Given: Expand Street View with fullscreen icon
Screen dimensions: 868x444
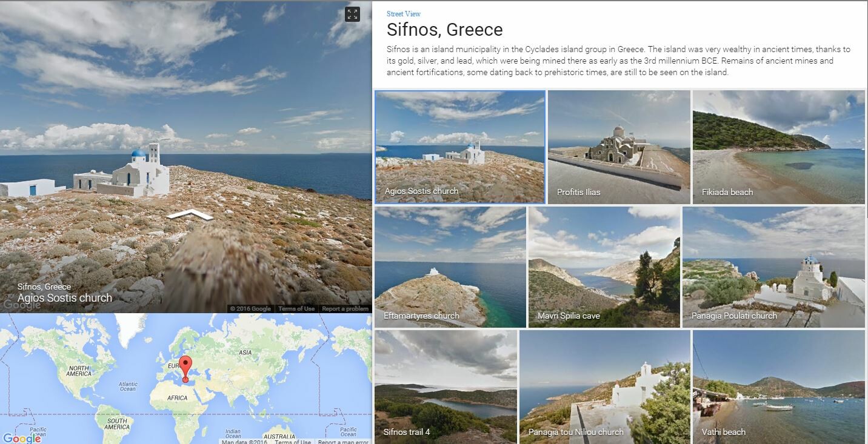Looking at the screenshot, I should 352,14.
